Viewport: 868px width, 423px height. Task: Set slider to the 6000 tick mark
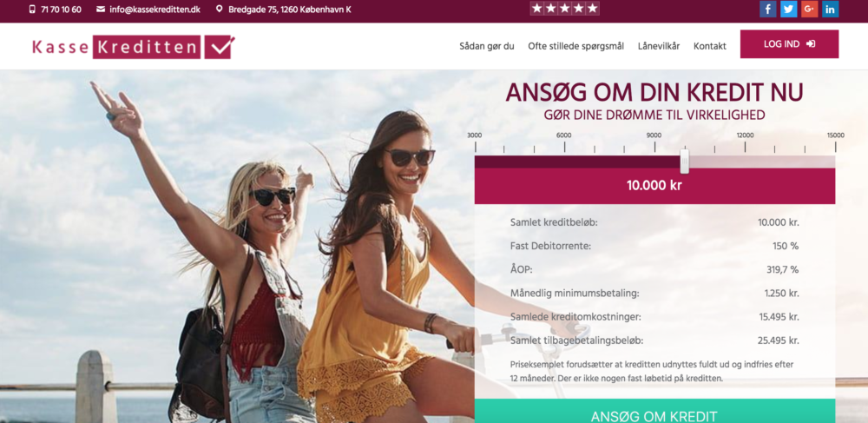point(564,147)
